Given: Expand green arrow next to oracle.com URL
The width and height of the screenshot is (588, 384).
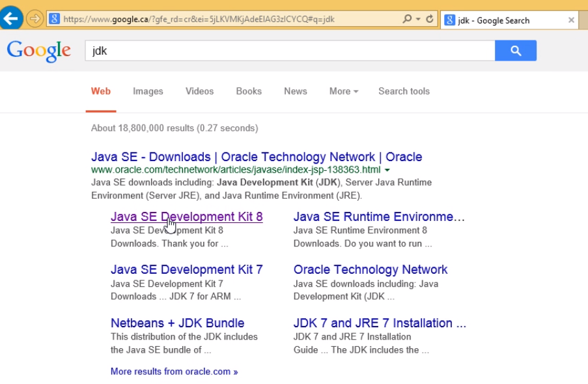Looking at the screenshot, I should [x=387, y=170].
